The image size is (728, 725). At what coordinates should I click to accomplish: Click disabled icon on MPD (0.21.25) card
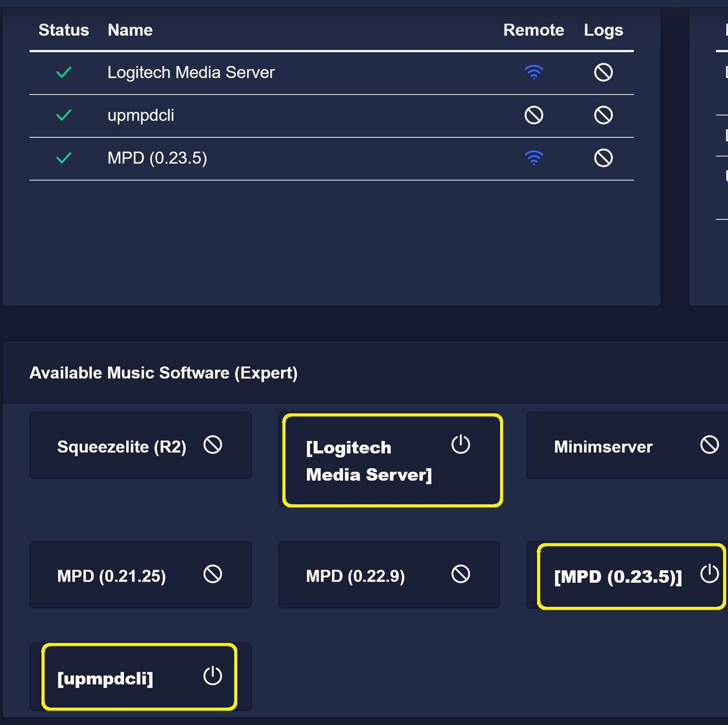[x=213, y=574]
